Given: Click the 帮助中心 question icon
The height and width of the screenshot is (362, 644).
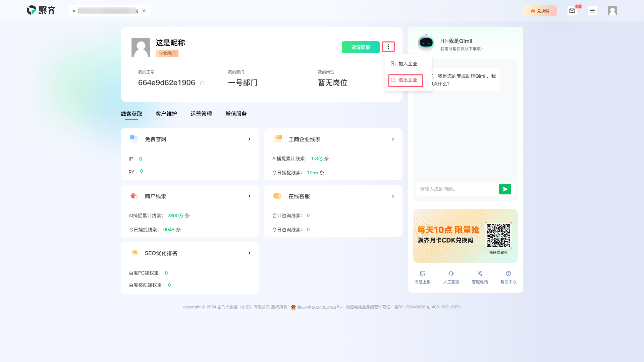Looking at the screenshot, I should [508, 274].
